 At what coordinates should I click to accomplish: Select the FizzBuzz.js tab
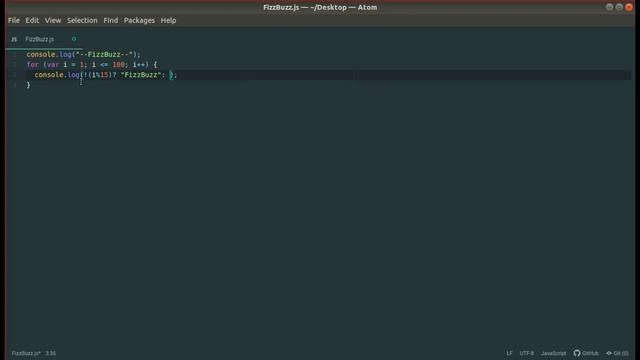click(40, 39)
